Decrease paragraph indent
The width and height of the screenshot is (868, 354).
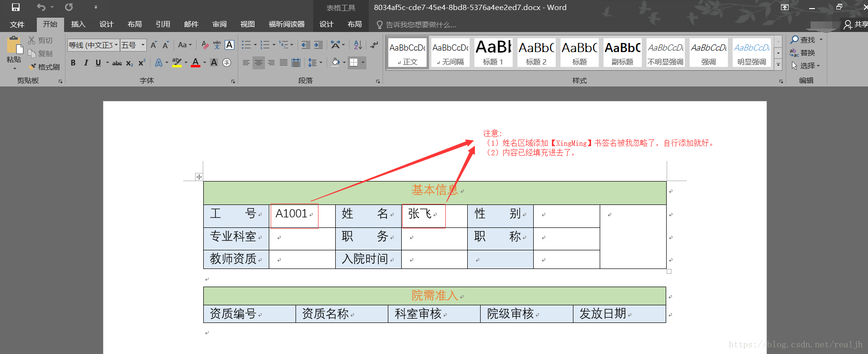pos(306,45)
